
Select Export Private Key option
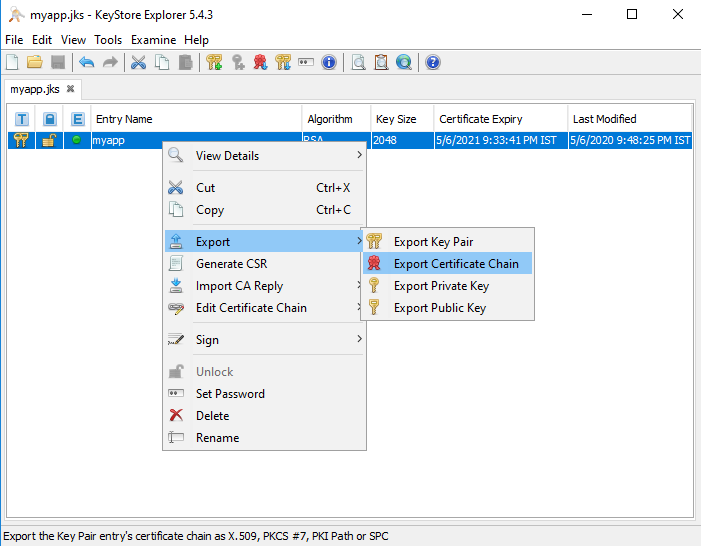[448, 285]
